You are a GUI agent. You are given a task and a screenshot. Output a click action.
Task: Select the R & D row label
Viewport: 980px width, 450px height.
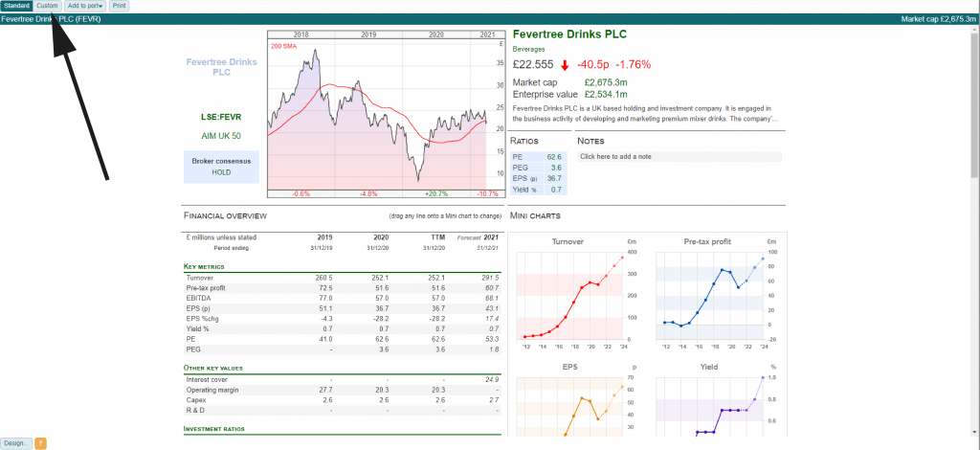point(195,410)
